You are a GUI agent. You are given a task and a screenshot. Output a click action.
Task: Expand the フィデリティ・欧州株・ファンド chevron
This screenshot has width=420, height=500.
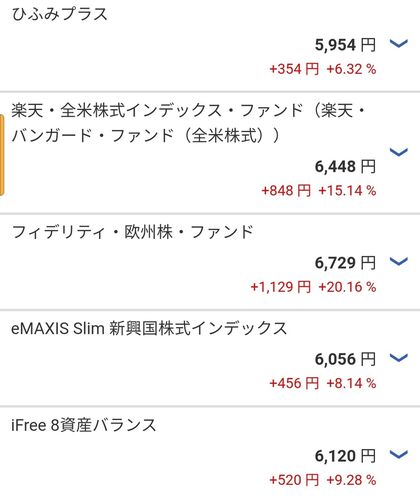(x=399, y=262)
